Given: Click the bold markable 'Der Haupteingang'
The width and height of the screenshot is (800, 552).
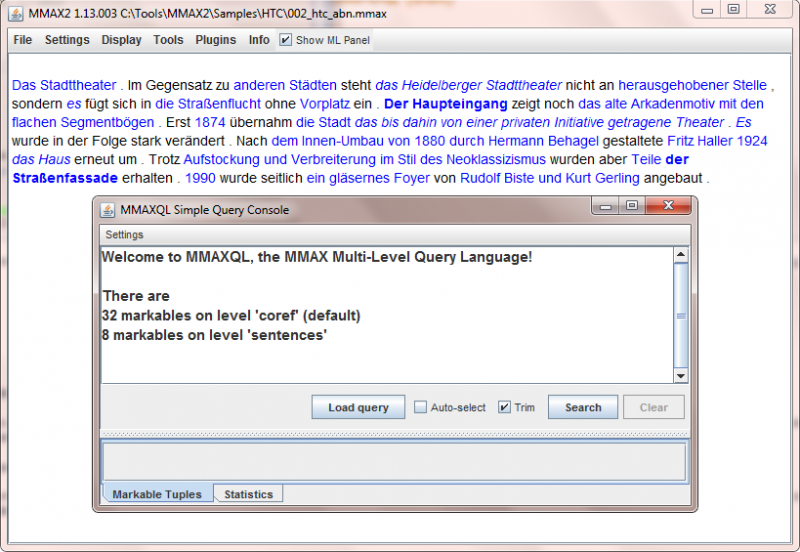Looking at the screenshot, I should [x=445, y=103].
